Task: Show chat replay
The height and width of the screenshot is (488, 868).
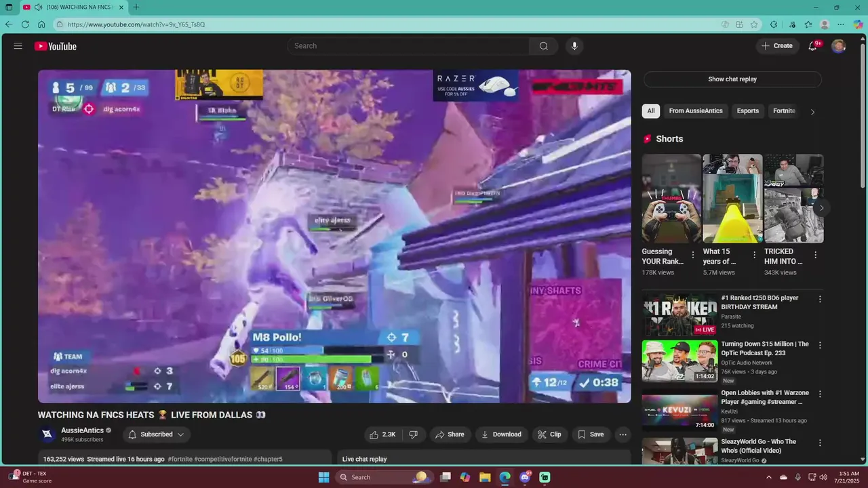Action: pyautogui.click(x=732, y=79)
